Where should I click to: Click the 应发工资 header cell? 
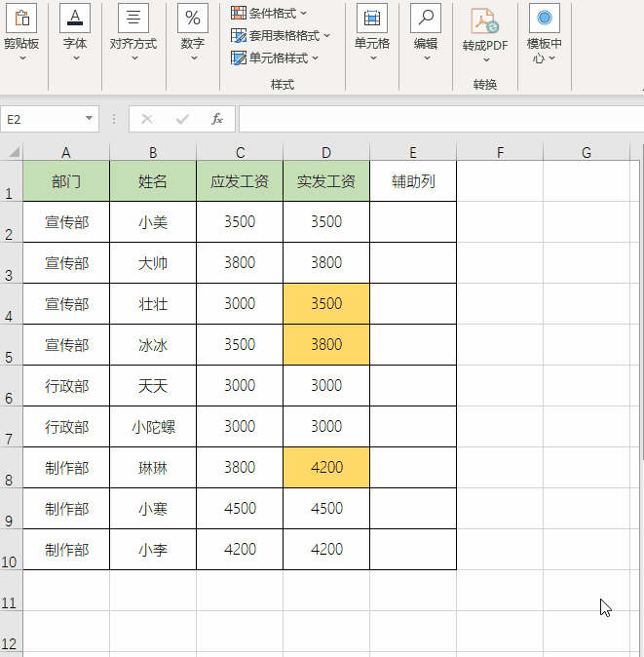(x=240, y=181)
